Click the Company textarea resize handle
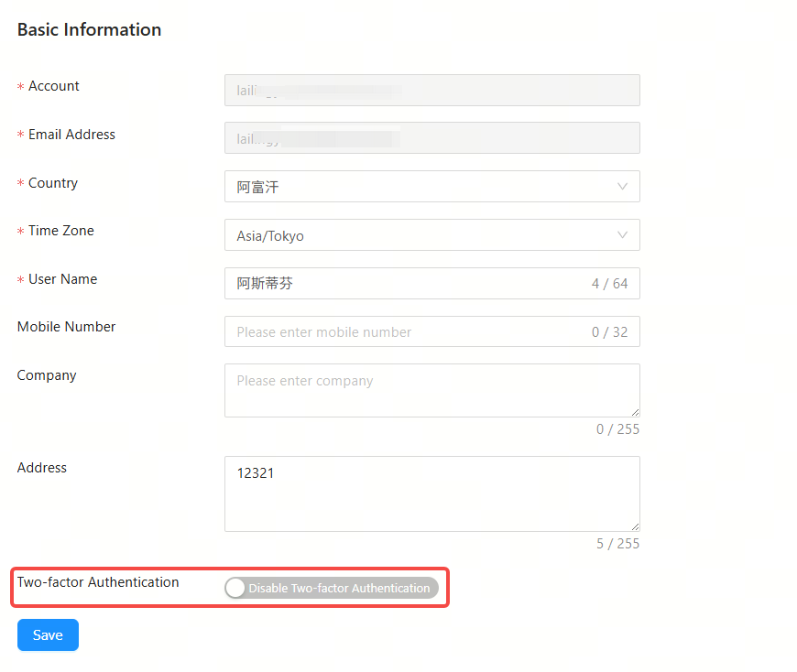 point(635,412)
